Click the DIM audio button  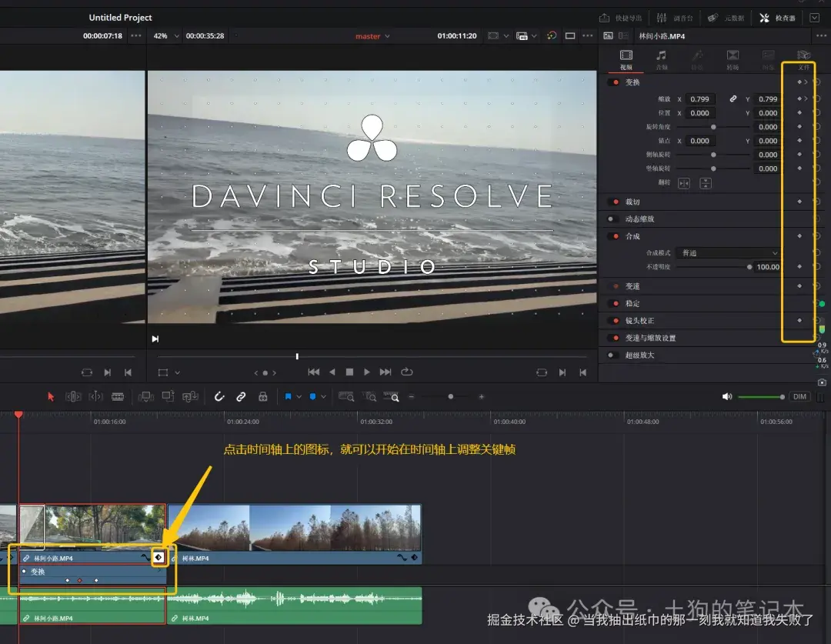pyautogui.click(x=799, y=396)
